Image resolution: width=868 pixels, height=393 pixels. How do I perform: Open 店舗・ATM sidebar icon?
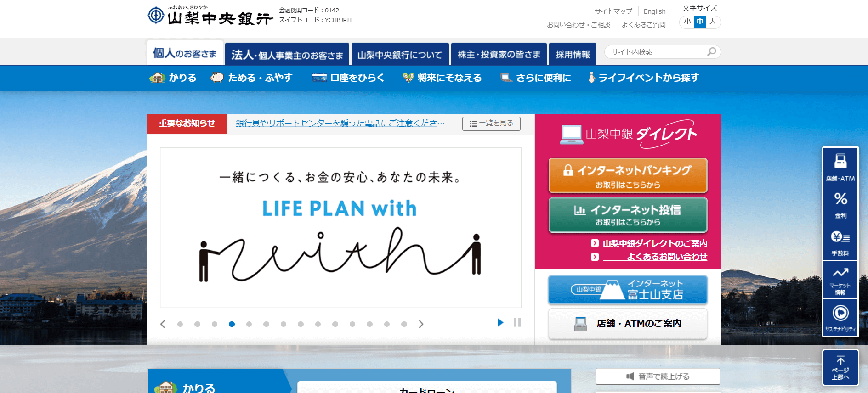click(840, 166)
